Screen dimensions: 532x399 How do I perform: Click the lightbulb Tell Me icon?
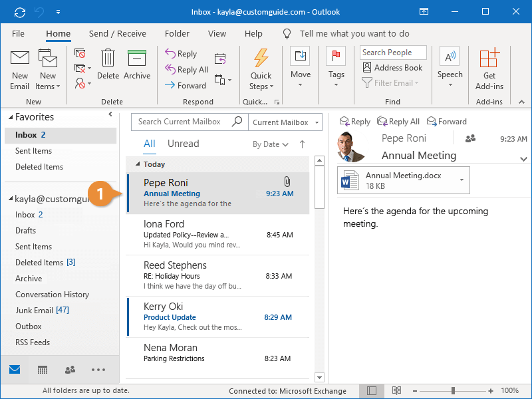(287, 34)
